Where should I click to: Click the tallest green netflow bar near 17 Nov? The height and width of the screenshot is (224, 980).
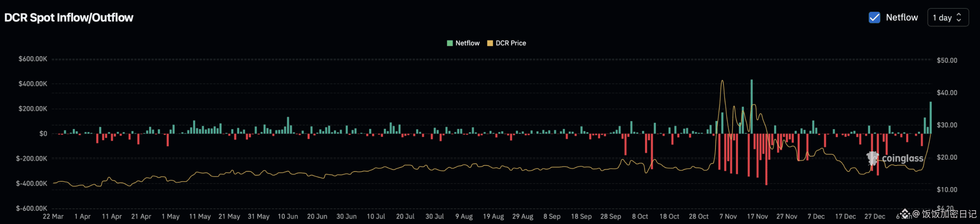click(751, 106)
